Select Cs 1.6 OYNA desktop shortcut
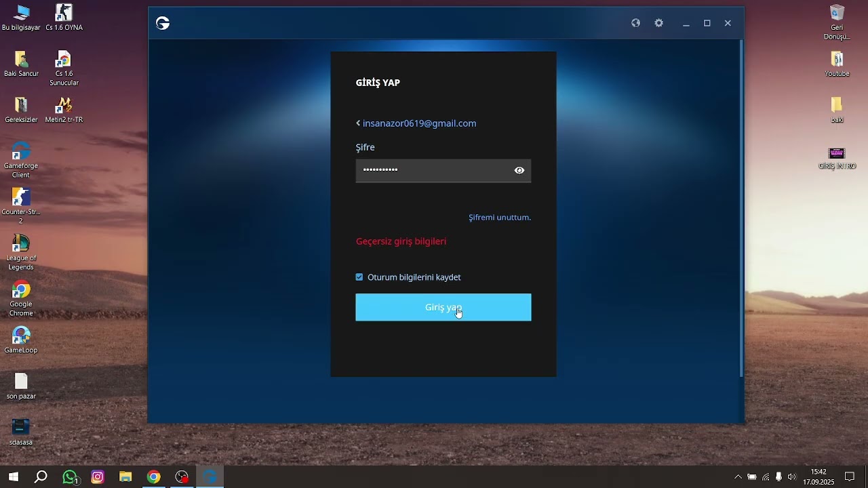This screenshot has width=868, height=488. coord(64,18)
